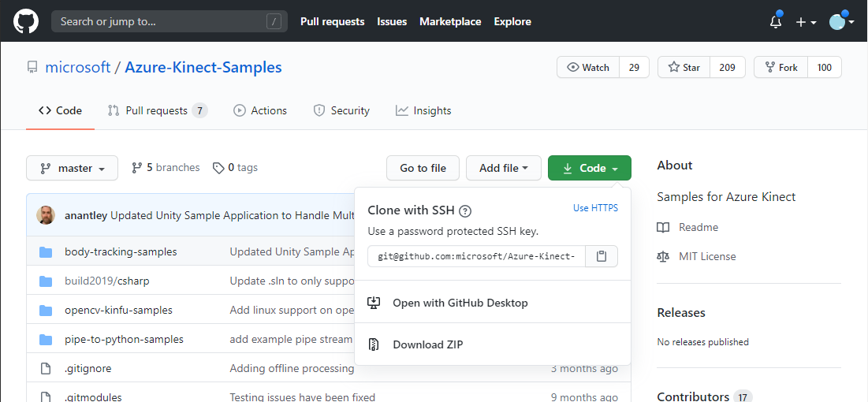This screenshot has width=868, height=402.
Task: Open the 0 tags link
Action: click(x=236, y=168)
